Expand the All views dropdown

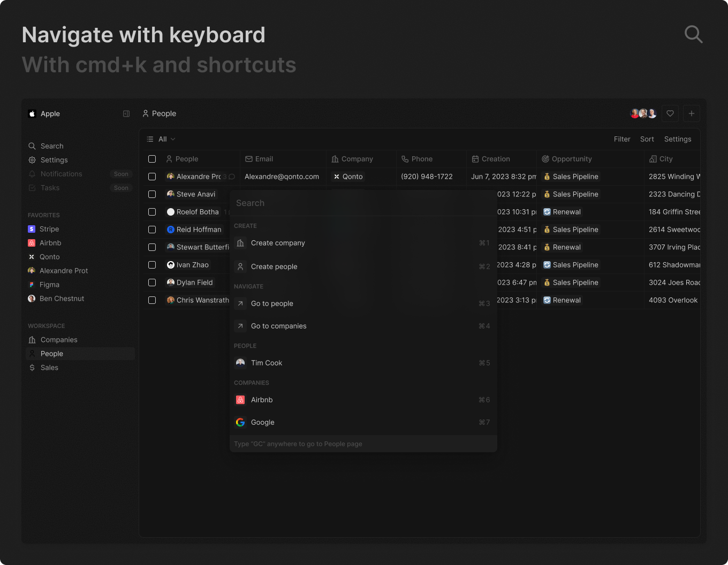pos(162,139)
